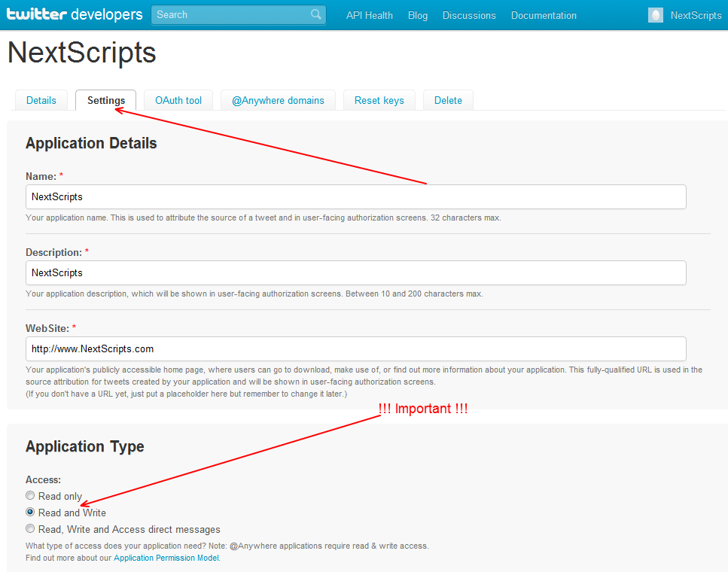Open the Delete tab
Image resolution: width=728 pixels, height=572 pixels.
[448, 100]
